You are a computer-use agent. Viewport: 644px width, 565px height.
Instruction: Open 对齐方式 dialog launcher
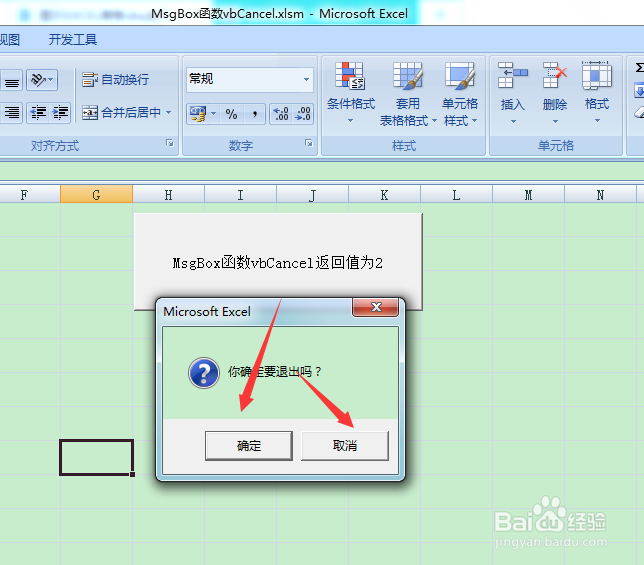[170, 143]
